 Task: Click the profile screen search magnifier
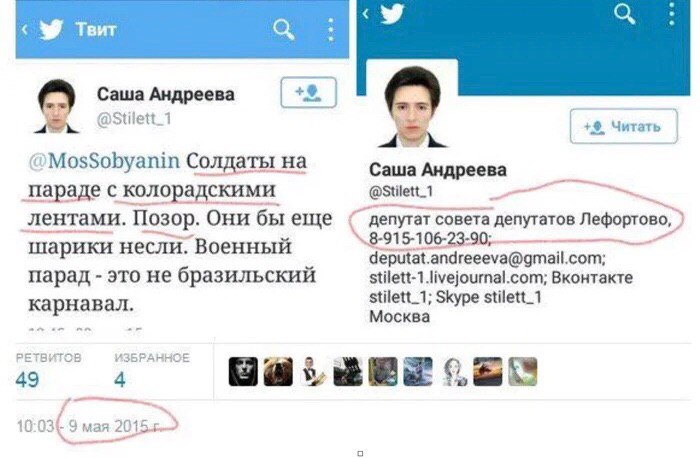624,13
